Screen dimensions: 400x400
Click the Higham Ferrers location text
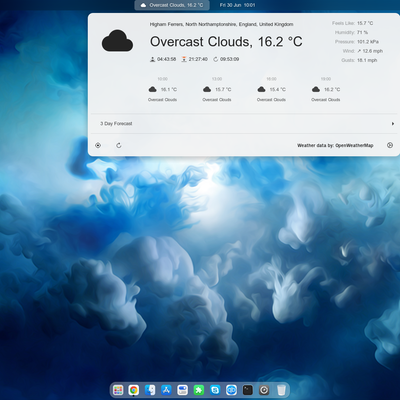[x=221, y=24]
